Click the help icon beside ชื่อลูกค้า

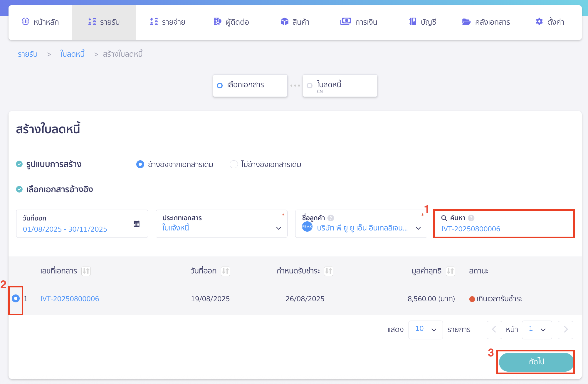pos(331,218)
